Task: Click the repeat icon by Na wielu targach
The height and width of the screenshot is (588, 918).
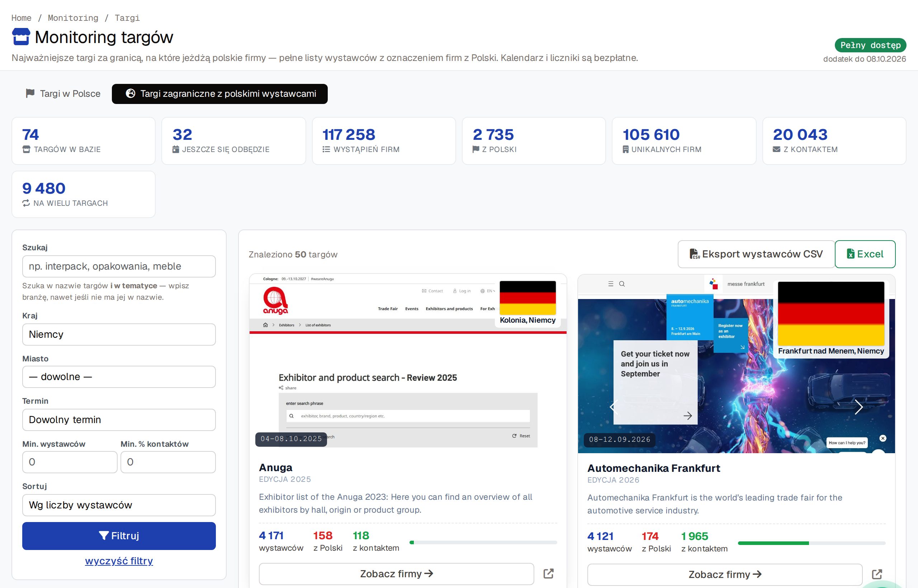Action: pos(26,203)
